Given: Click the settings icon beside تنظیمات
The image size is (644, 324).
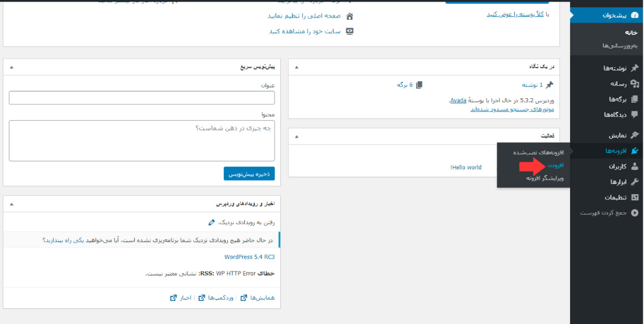Looking at the screenshot, I should coord(634,198).
